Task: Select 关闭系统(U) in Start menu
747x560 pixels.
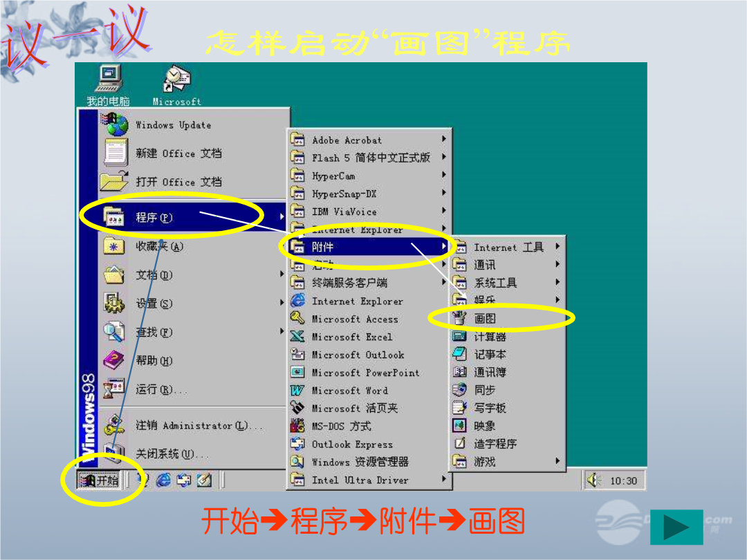Action: coord(192,454)
